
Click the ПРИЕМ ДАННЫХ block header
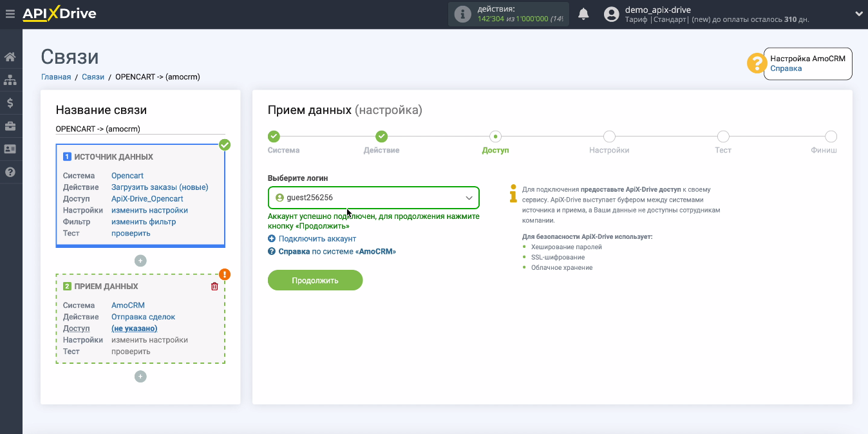[106, 287]
